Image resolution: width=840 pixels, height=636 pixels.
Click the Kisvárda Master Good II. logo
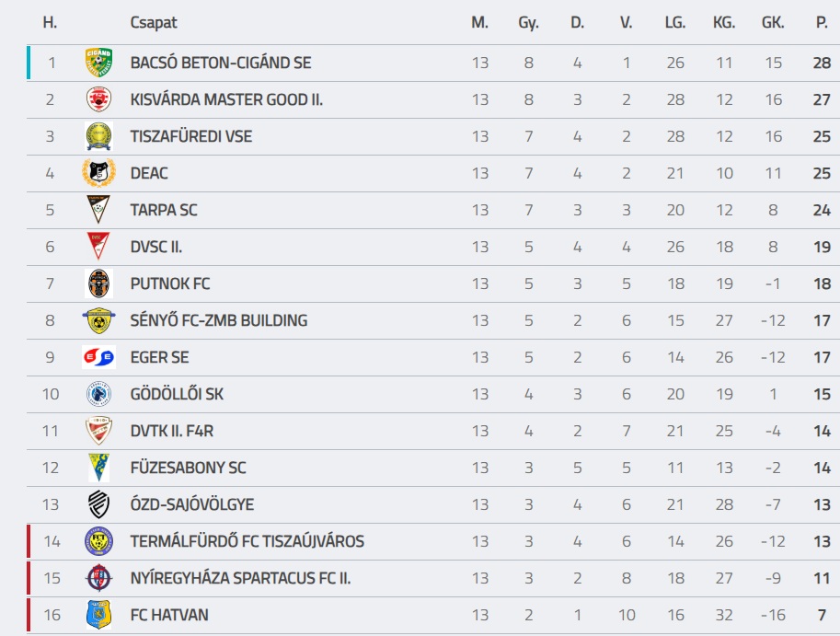pos(98,99)
